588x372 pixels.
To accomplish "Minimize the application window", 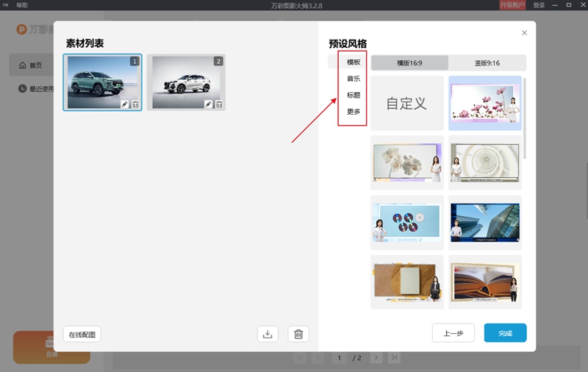I will [555, 5].
